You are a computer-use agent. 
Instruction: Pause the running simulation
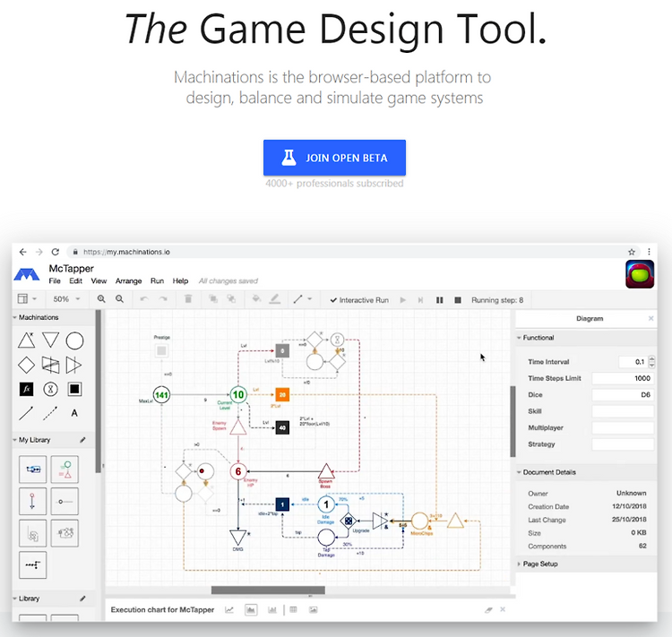pyautogui.click(x=440, y=300)
